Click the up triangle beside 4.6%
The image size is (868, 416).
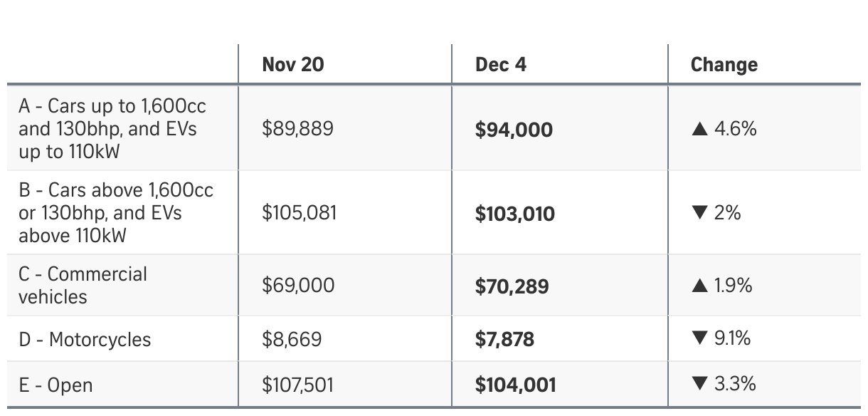point(699,130)
